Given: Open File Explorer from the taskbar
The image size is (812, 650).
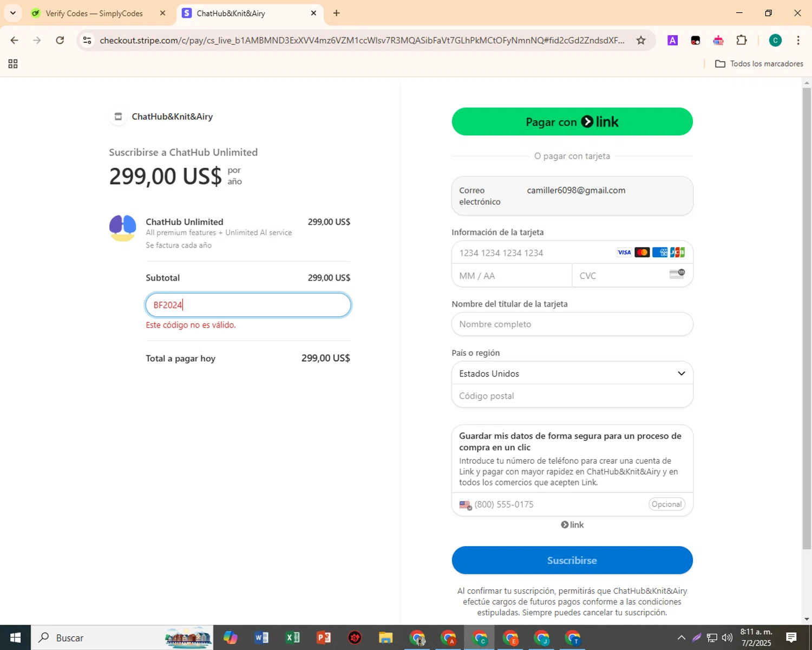Looking at the screenshot, I should (x=385, y=638).
